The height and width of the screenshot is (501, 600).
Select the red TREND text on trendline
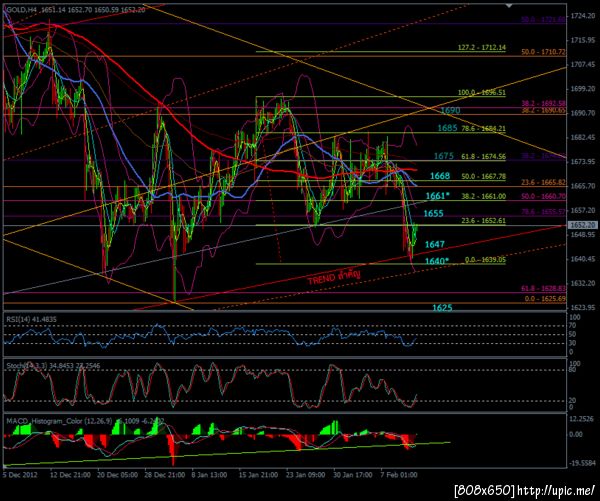pos(334,277)
